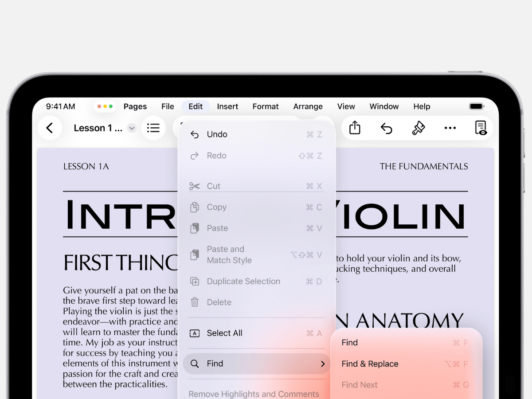
Task: Select Find & Replace in submenu
Action: click(x=406, y=364)
